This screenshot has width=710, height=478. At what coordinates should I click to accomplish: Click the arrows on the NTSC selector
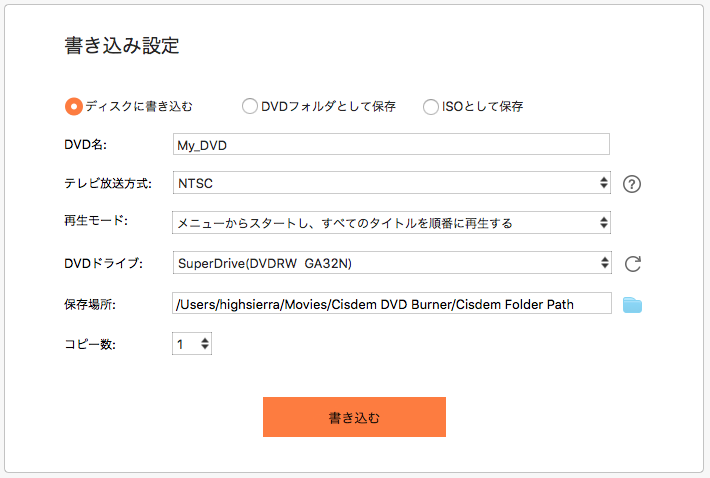tap(604, 182)
